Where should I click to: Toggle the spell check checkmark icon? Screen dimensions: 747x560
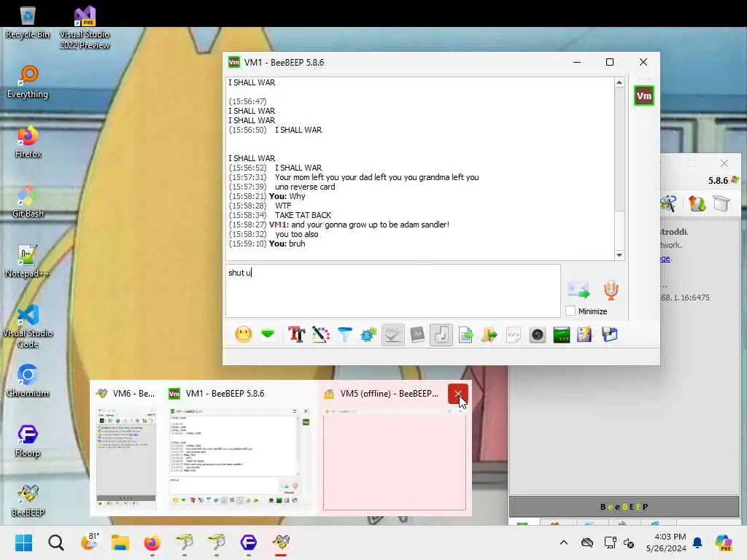[393, 335]
